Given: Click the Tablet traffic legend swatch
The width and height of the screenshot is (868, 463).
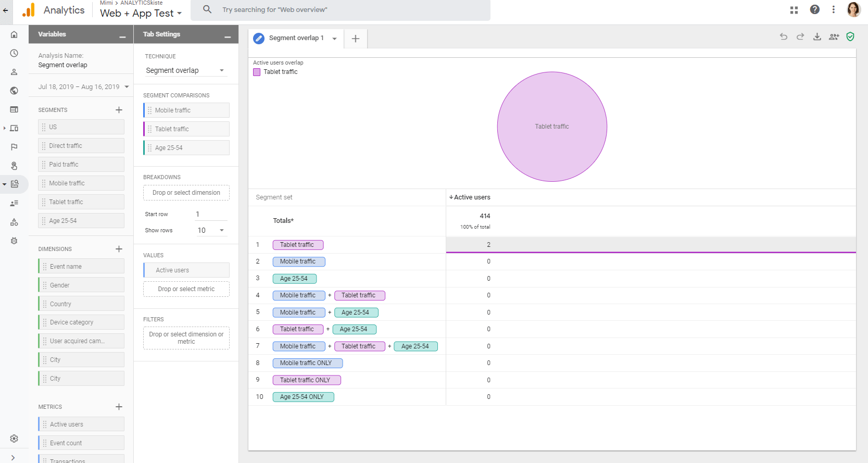Looking at the screenshot, I should [257, 72].
